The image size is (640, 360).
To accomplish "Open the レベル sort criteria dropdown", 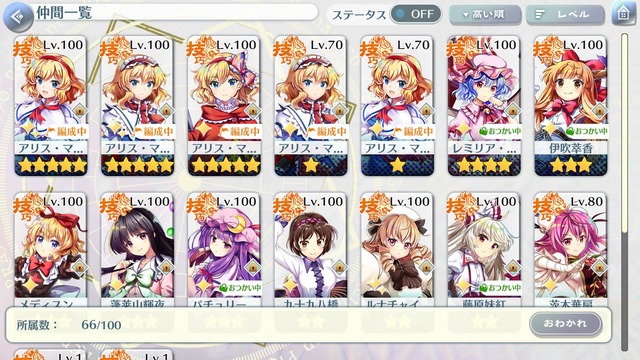I will click(565, 15).
